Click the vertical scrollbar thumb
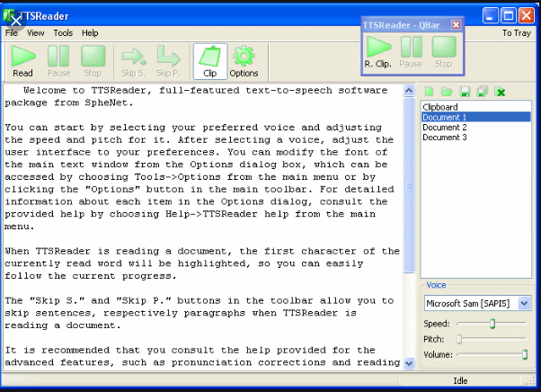 [x=409, y=185]
